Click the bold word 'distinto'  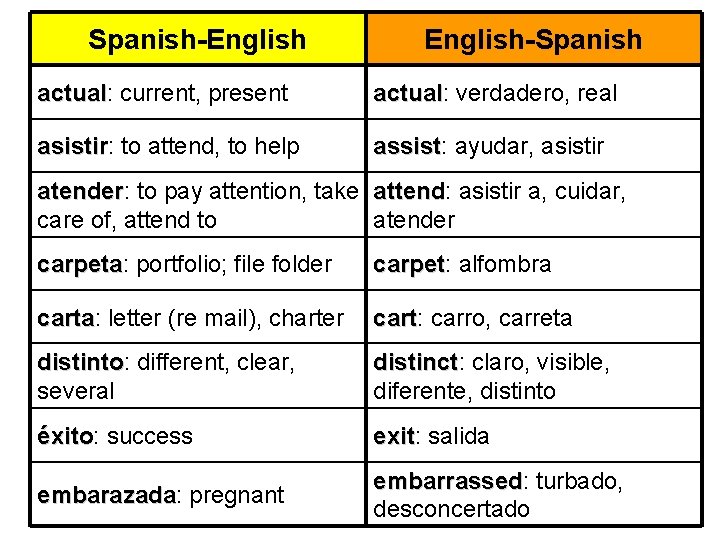[x=80, y=361]
